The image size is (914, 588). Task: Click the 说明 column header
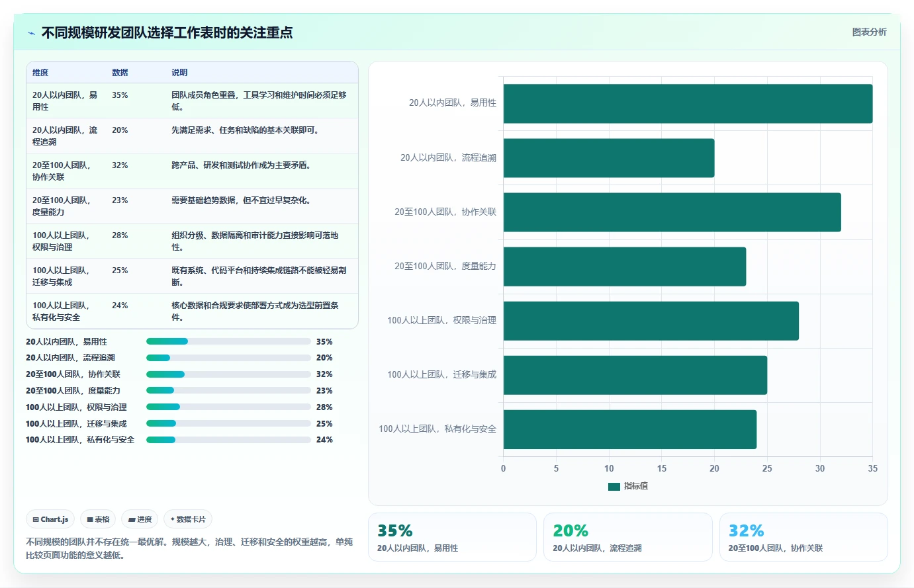coord(179,73)
